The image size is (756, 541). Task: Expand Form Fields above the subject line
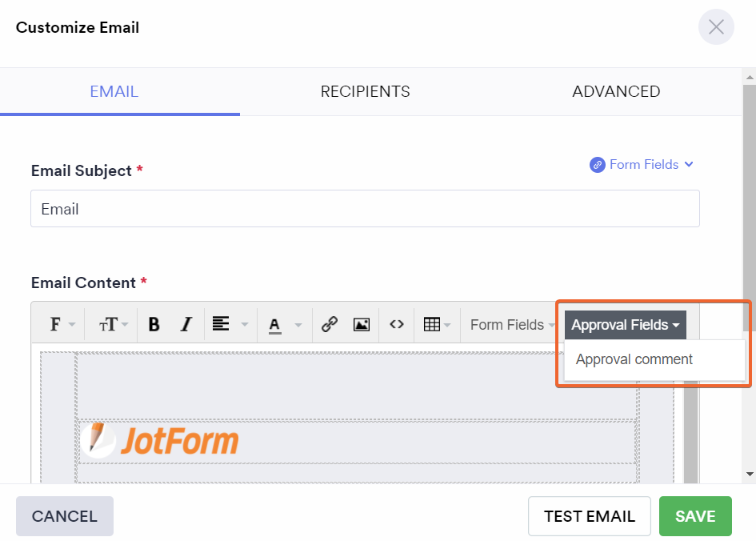(642, 164)
